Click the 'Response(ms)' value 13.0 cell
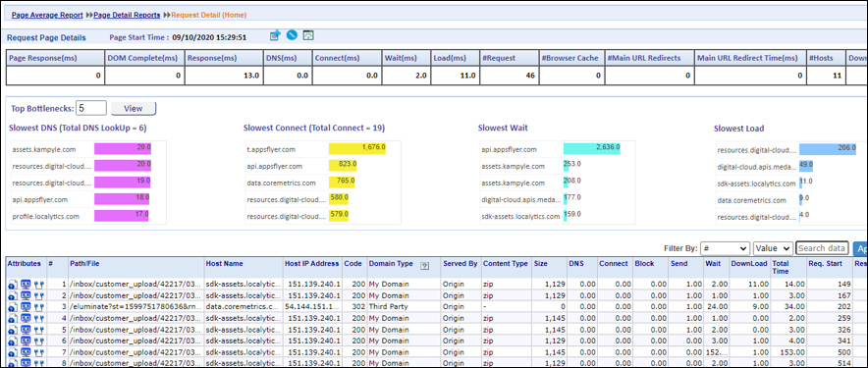868x368 pixels. [x=224, y=76]
